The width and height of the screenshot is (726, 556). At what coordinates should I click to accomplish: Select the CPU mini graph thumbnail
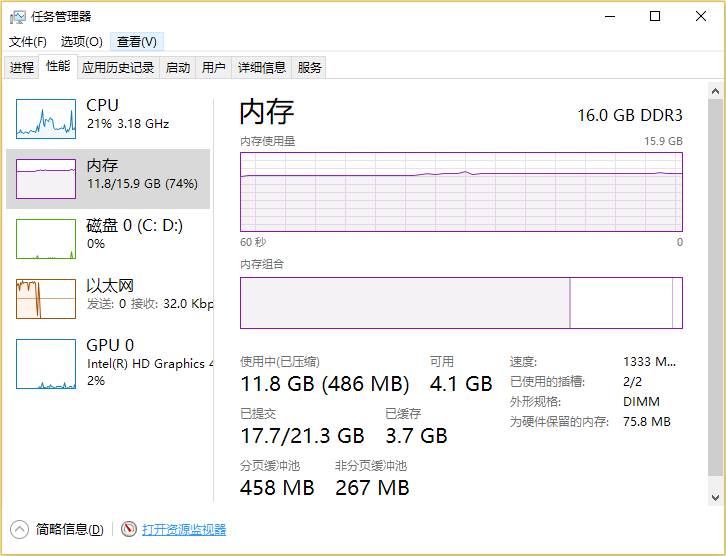click(46, 119)
